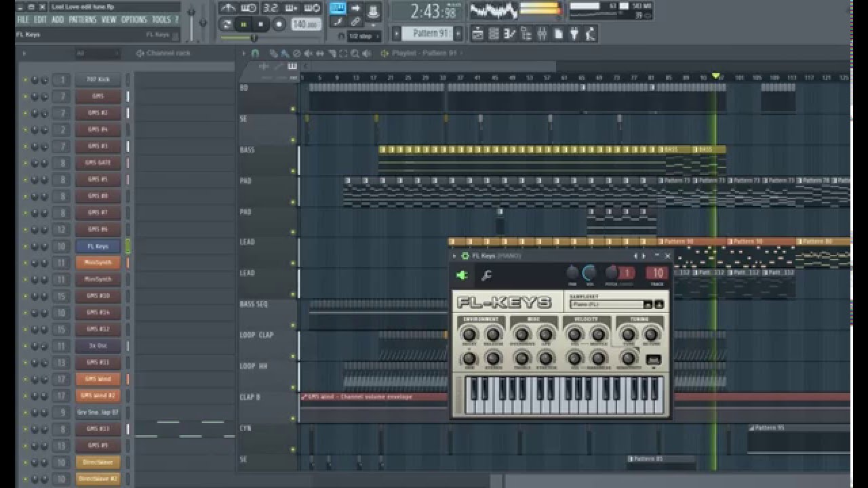Open the Pattern 91 selector
The image size is (868, 488).
point(426,33)
